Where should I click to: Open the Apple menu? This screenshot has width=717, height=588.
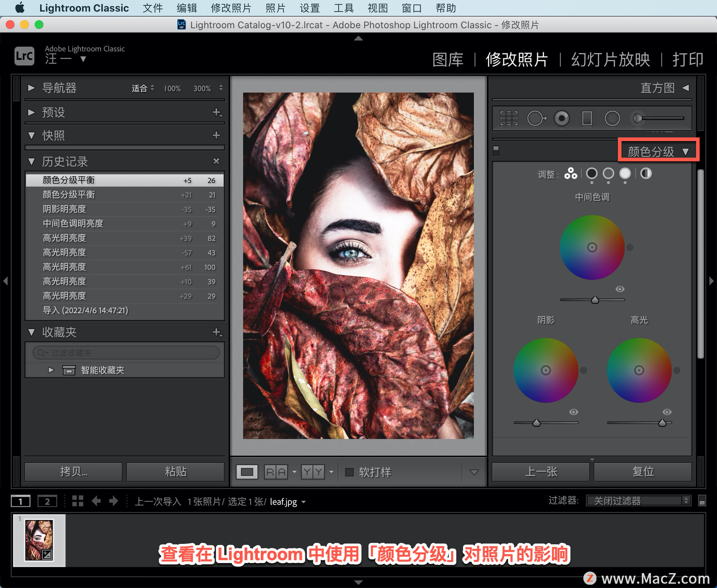tap(19, 8)
